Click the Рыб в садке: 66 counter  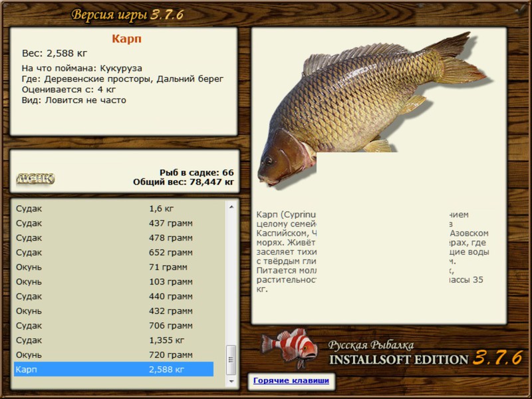[x=196, y=173]
